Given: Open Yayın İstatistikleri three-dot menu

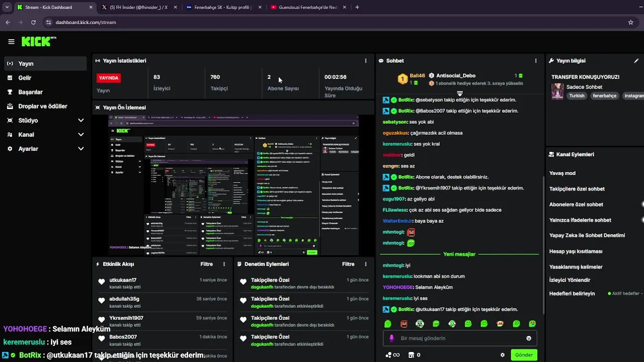Looking at the screenshot, I should (366, 60).
